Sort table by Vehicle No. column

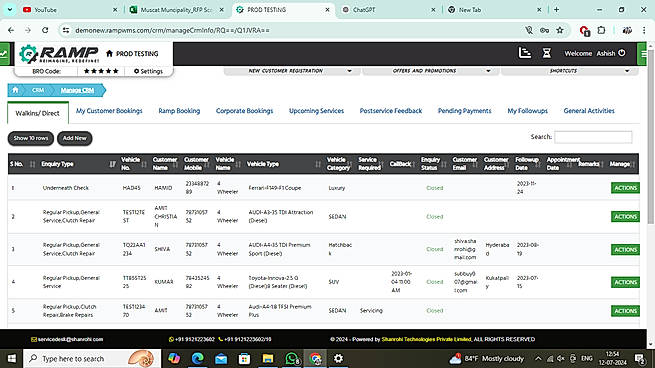pyautogui.click(x=134, y=164)
